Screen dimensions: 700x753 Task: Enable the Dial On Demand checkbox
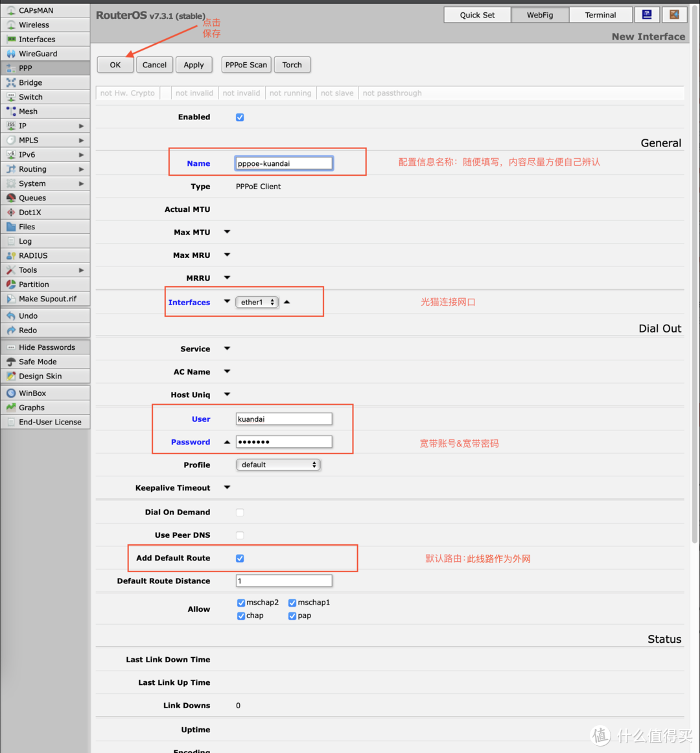pyautogui.click(x=240, y=513)
